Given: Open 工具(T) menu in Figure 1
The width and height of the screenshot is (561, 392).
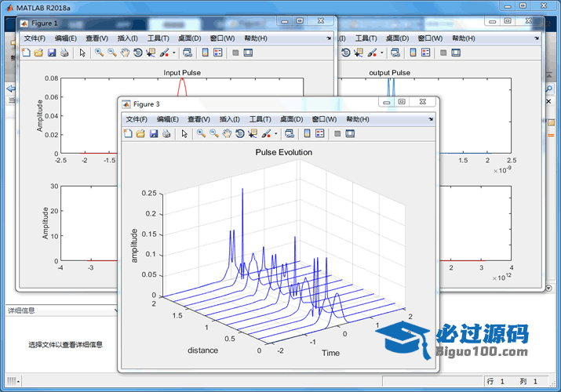Looking at the screenshot, I should pos(158,38).
